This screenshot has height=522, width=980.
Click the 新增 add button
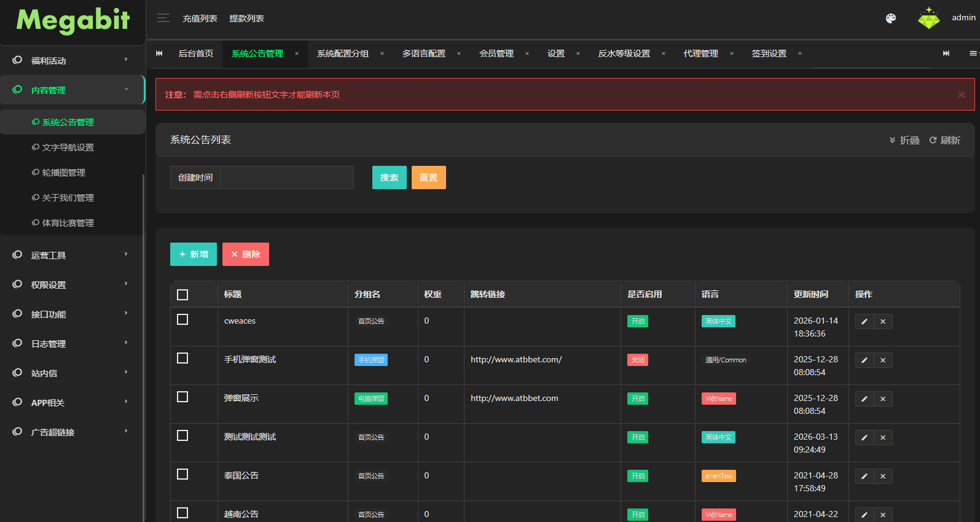[x=193, y=254]
